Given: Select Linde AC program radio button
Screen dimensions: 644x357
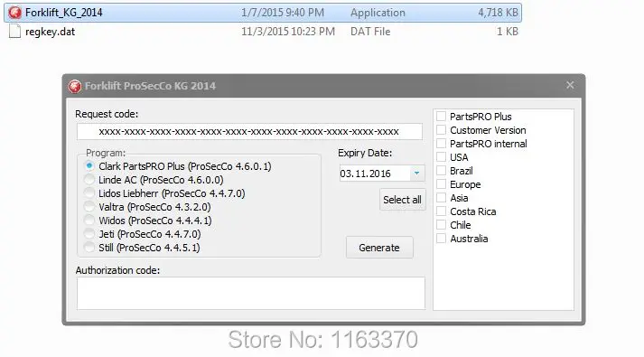Looking at the screenshot, I should 89,180.
